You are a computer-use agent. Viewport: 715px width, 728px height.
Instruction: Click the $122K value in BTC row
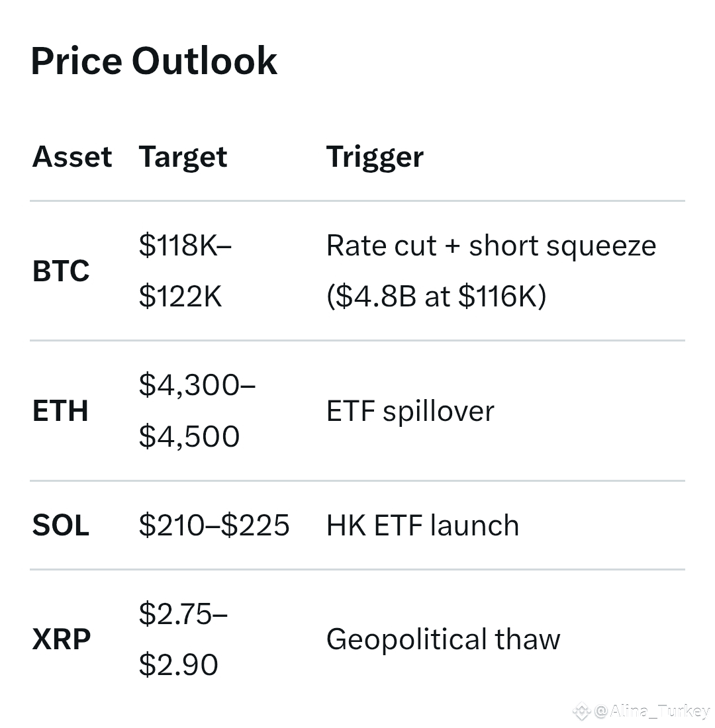click(180, 296)
